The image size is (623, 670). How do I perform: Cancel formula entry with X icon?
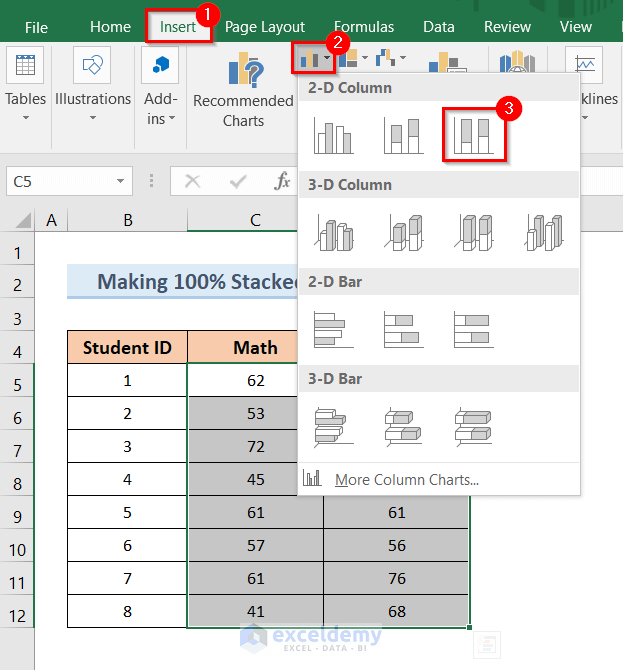(192, 182)
